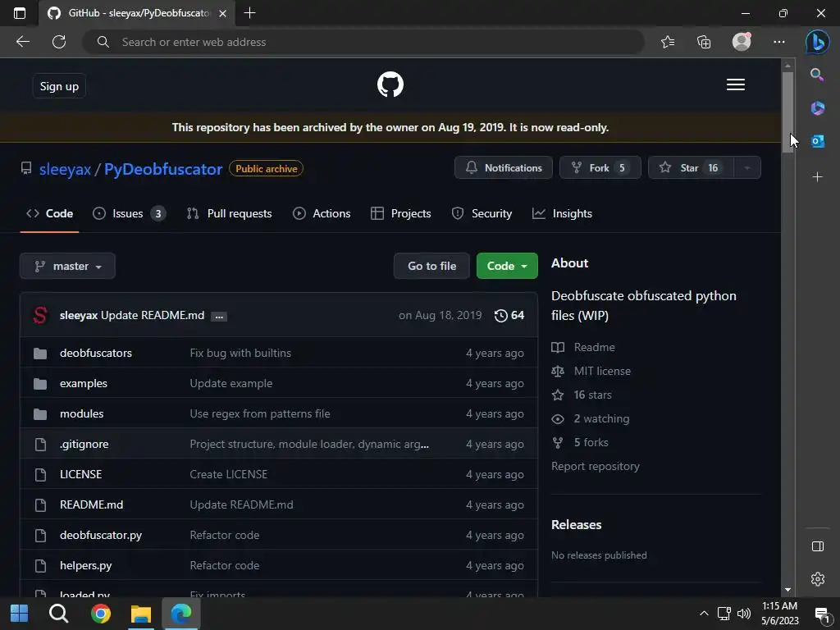Open the modules folder
Viewport: 840px width, 630px height.
(82, 414)
